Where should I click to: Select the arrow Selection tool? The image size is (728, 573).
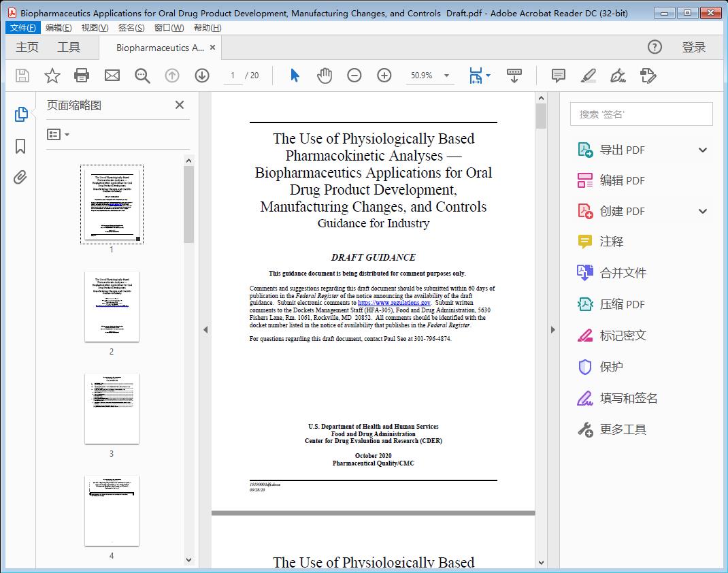[x=295, y=76]
